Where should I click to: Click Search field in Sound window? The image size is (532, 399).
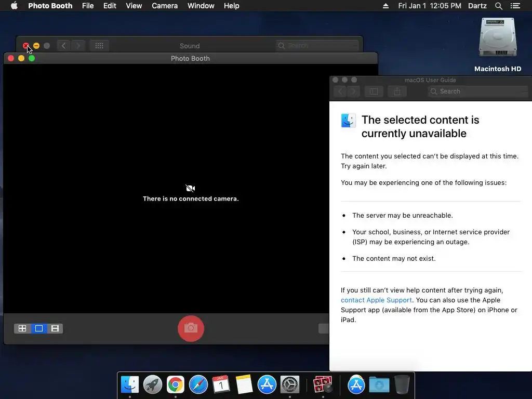click(x=317, y=46)
